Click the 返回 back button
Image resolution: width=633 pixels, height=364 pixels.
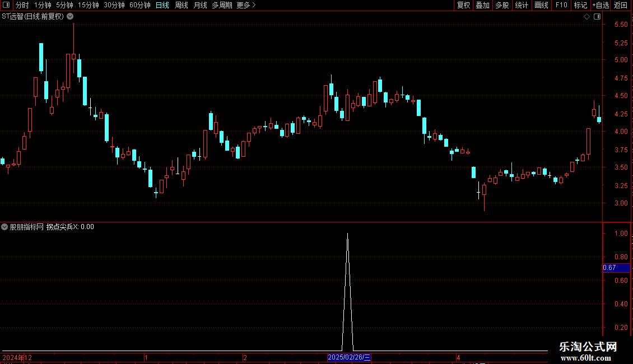click(x=621, y=5)
